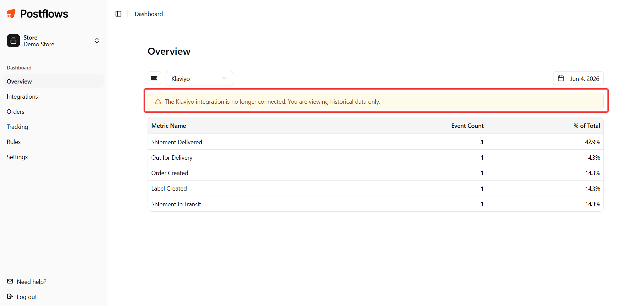644x306 pixels.
Task: Click the Dashboard breadcrumb
Action: 149,14
